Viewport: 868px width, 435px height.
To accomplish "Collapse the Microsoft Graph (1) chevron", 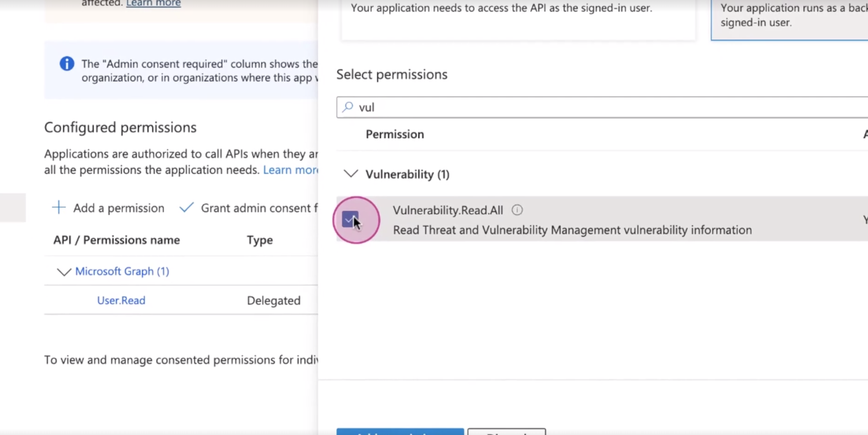I will pyautogui.click(x=64, y=271).
